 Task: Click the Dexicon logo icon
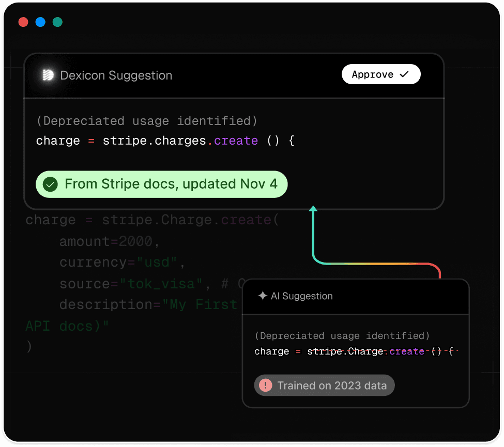click(48, 75)
